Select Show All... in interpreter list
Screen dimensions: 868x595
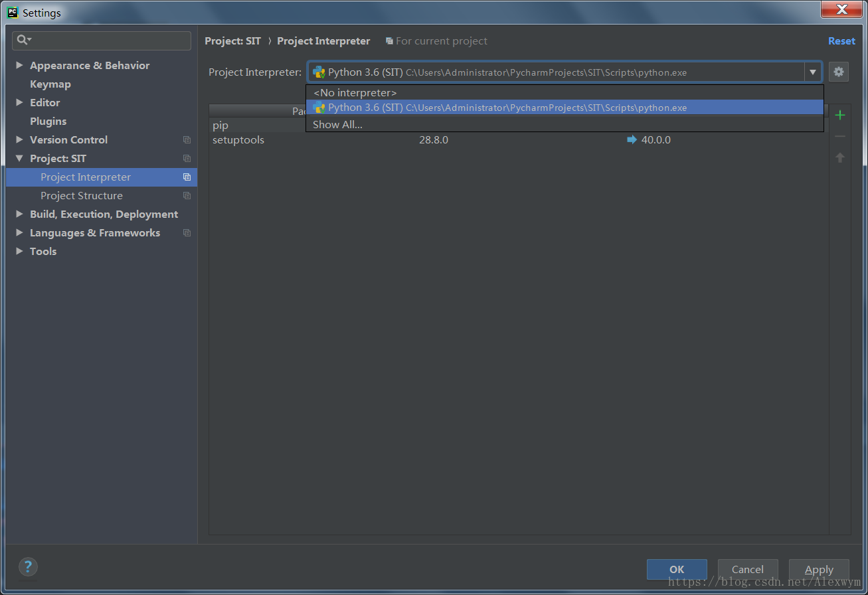pos(564,124)
